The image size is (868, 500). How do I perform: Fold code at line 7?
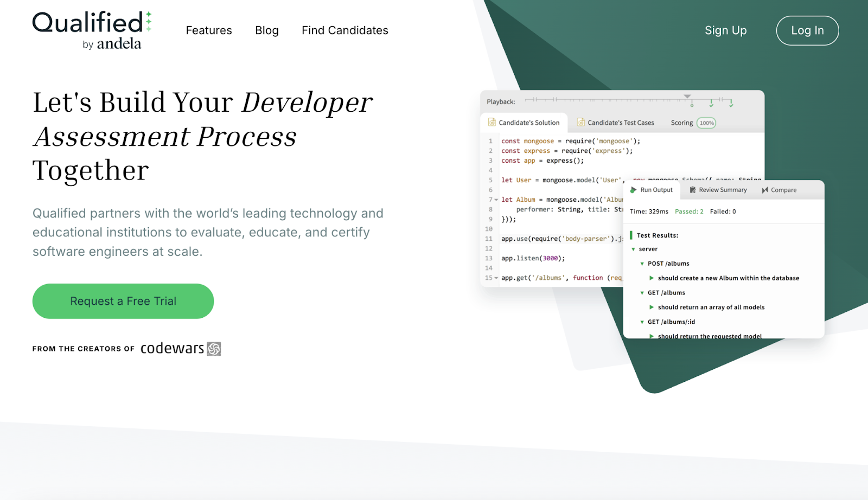(x=496, y=200)
